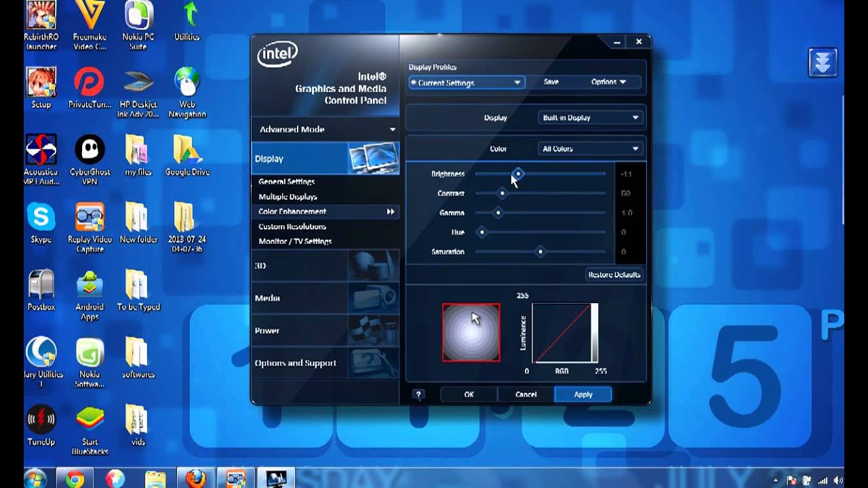Expand the Advanced Mode dropdown
The height and width of the screenshot is (488, 868).
[x=325, y=129]
